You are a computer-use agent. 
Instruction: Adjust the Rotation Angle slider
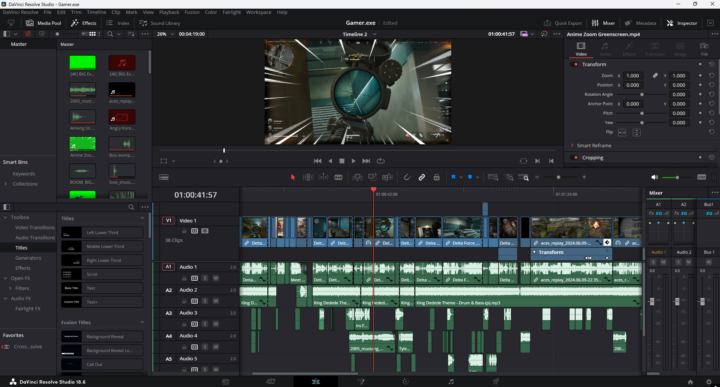pyautogui.click(x=642, y=94)
